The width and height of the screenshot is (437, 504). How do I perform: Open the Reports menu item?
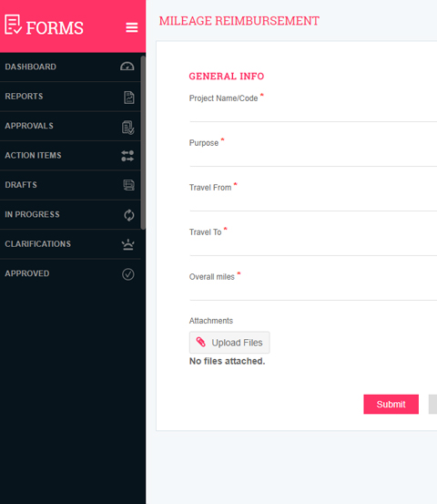coord(70,97)
